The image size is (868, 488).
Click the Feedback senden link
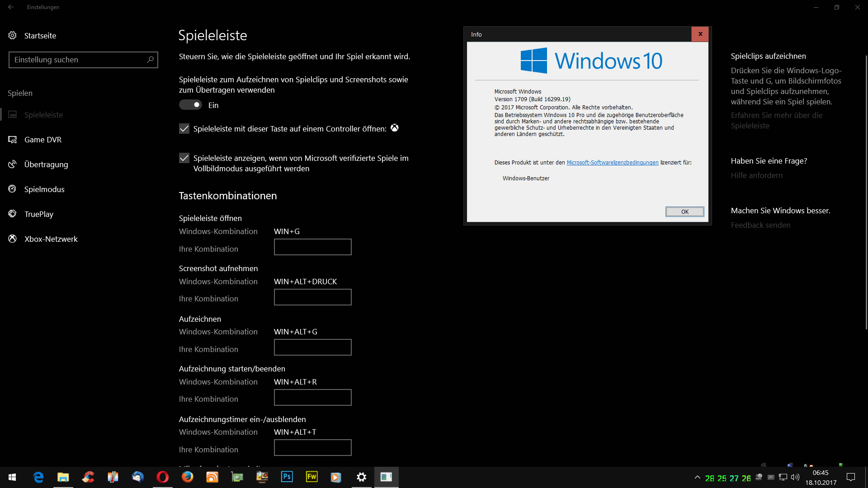760,225
